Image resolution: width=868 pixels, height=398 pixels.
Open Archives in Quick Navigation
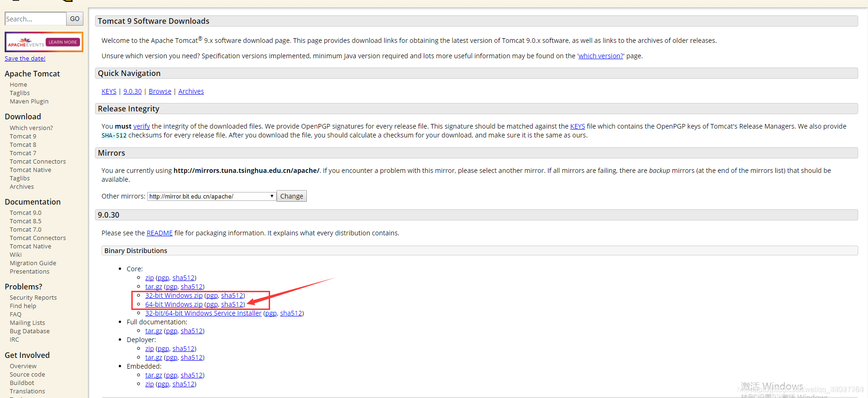pyautogui.click(x=191, y=91)
